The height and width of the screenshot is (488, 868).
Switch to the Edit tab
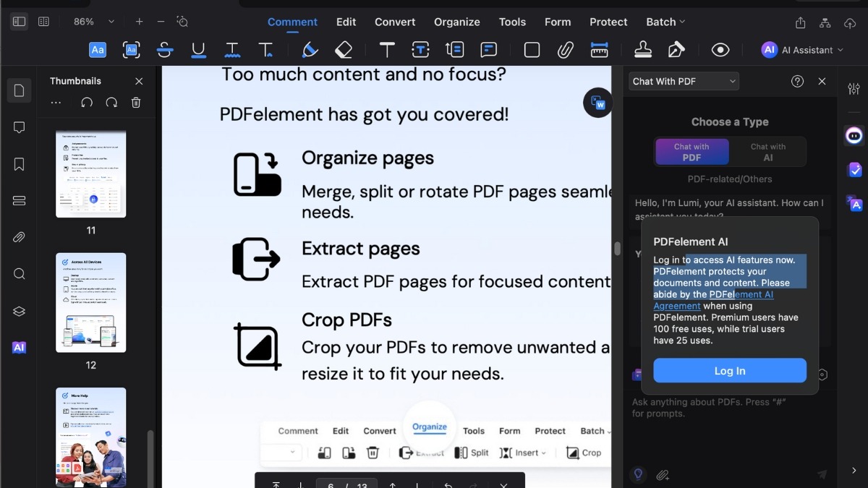(346, 22)
